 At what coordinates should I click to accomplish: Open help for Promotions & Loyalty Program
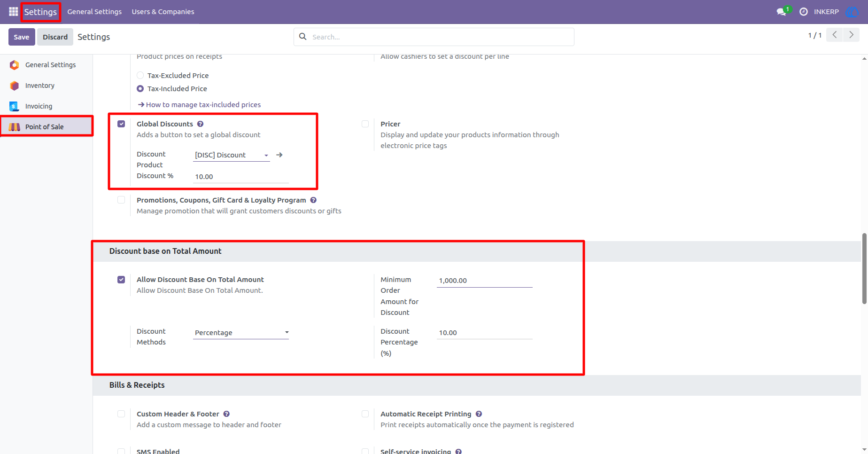tap(313, 200)
